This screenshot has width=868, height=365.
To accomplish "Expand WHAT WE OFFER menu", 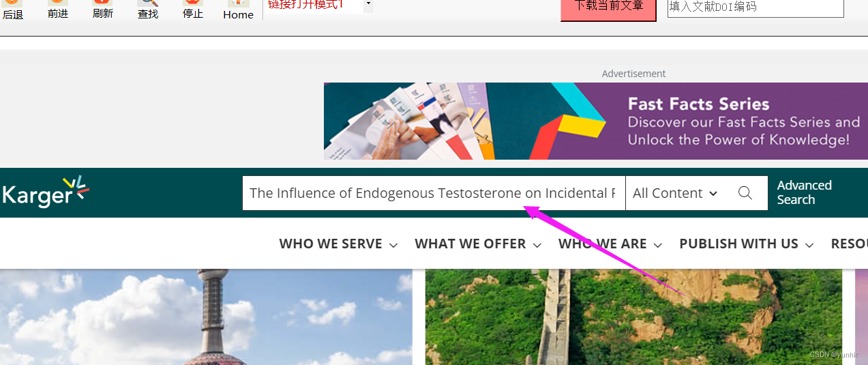I will click(478, 244).
